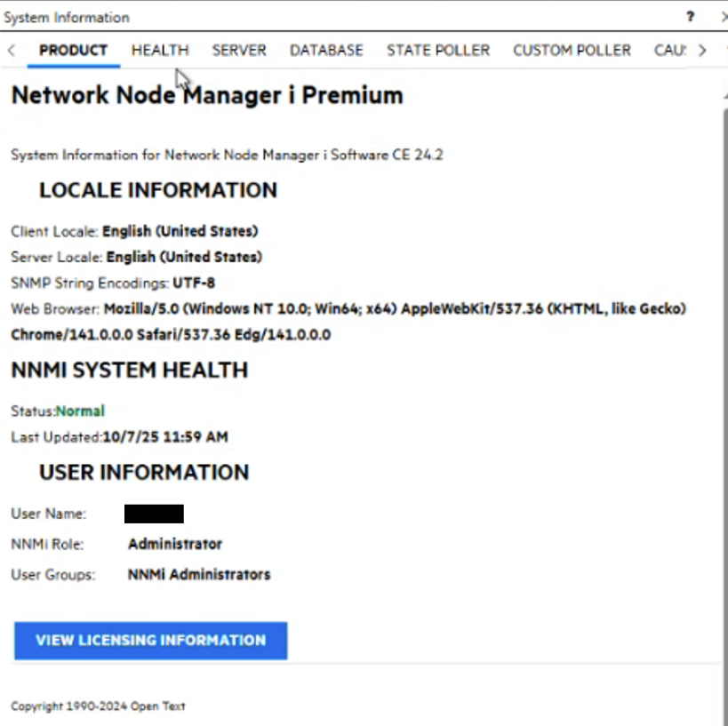Click VIEW LICENSING INFORMATION

click(150, 640)
